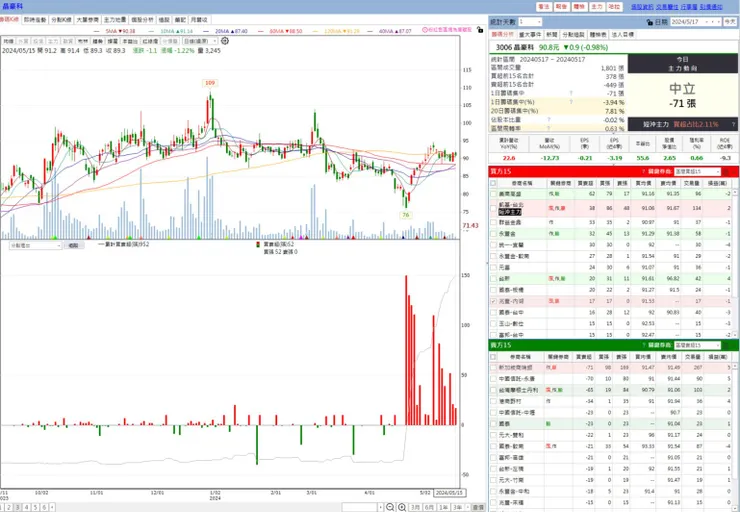Open 法人目標 tab in right panel
740x512 pixels.
point(623,34)
